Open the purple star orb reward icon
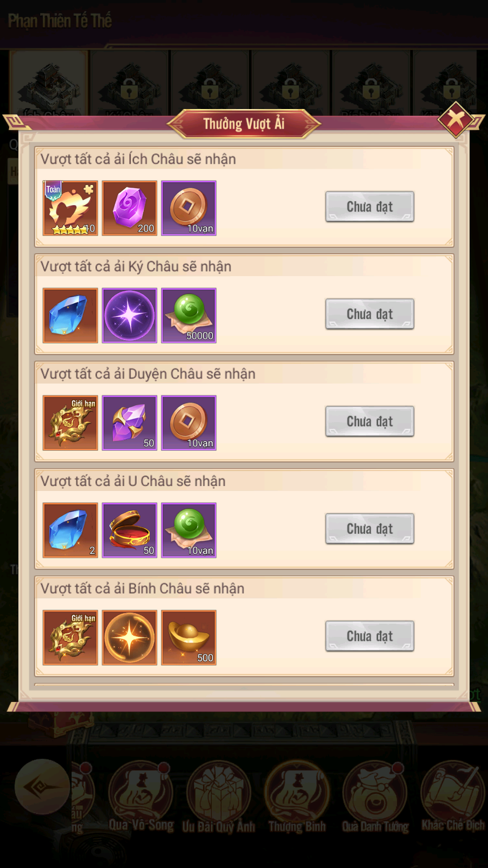Screen dimensions: 488x868 (x=130, y=316)
